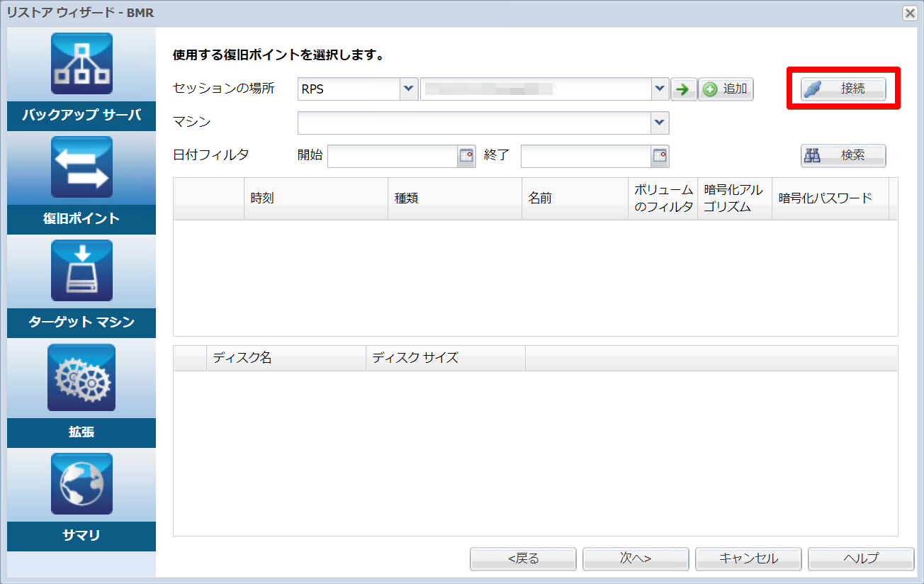924x584 pixels.
Task: Click the 終了 date input field
Action: pos(587,156)
